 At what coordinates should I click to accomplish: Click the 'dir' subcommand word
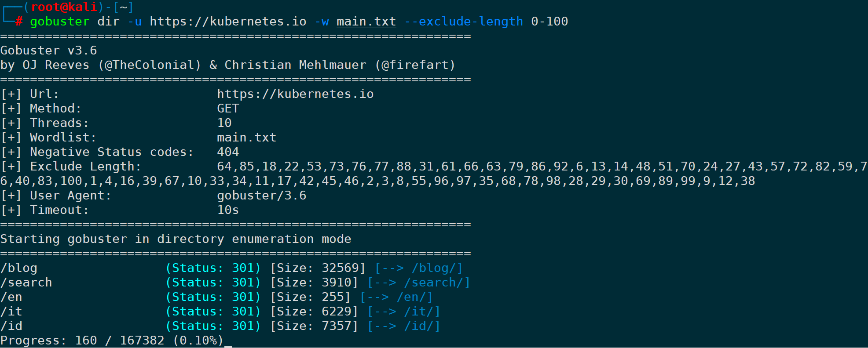point(108,22)
